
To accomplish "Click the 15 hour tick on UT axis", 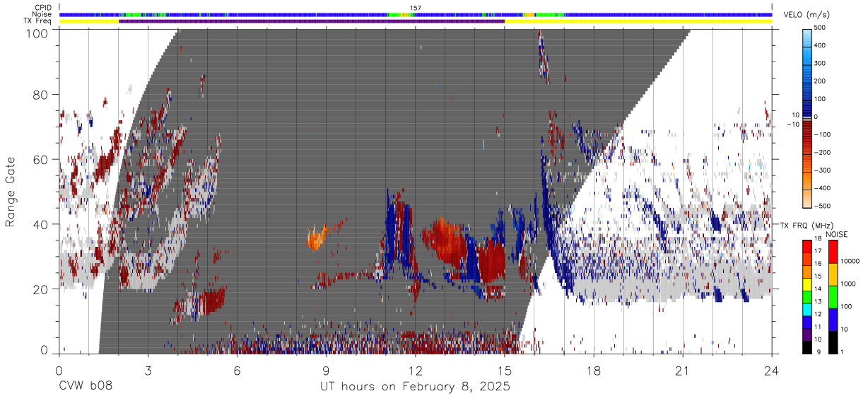I will point(505,371).
